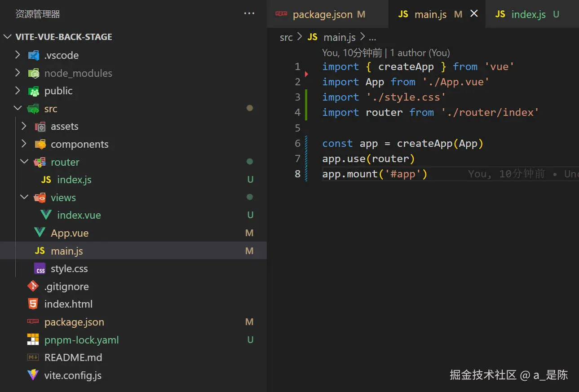
Task: Click the pnpm icon next to pnpm-lock.yaml
Action: [33, 339]
